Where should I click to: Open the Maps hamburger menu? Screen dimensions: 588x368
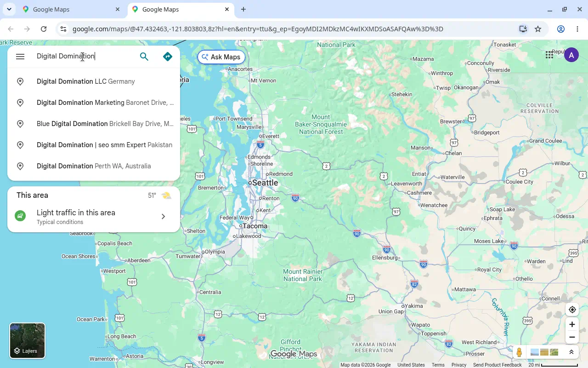pos(20,57)
